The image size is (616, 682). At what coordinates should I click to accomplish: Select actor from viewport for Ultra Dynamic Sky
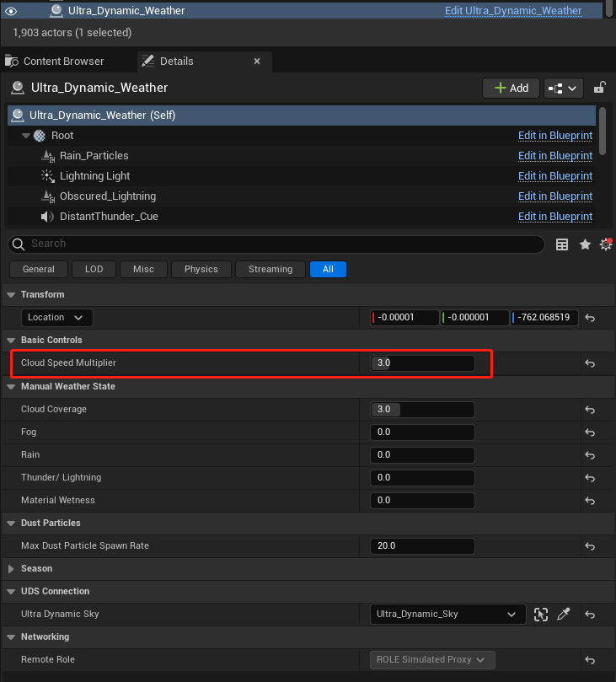point(541,615)
